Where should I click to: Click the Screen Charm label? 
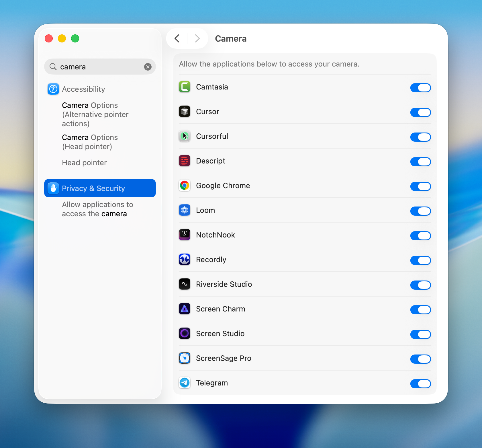coord(221,309)
